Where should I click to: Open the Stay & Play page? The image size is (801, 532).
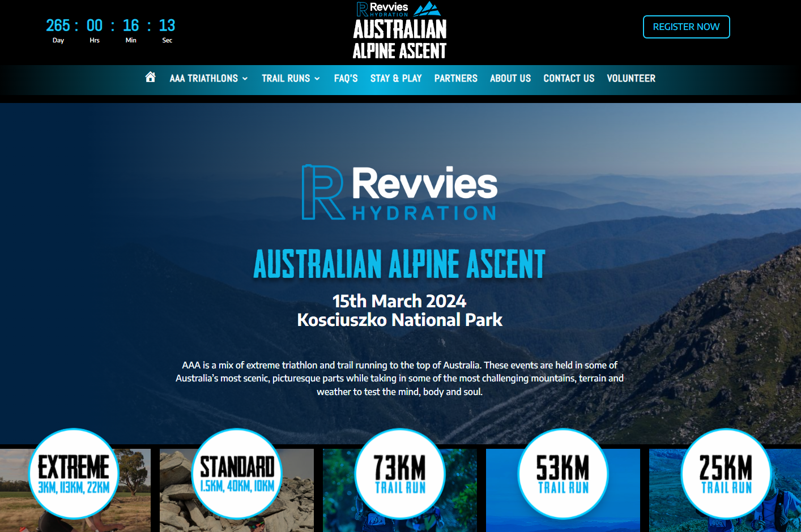pos(396,79)
